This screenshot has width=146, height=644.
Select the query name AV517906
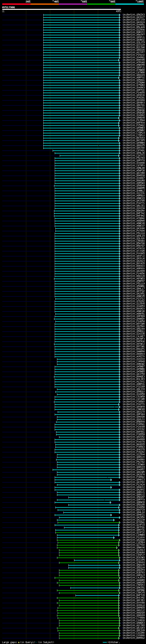[x=8, y=8]
